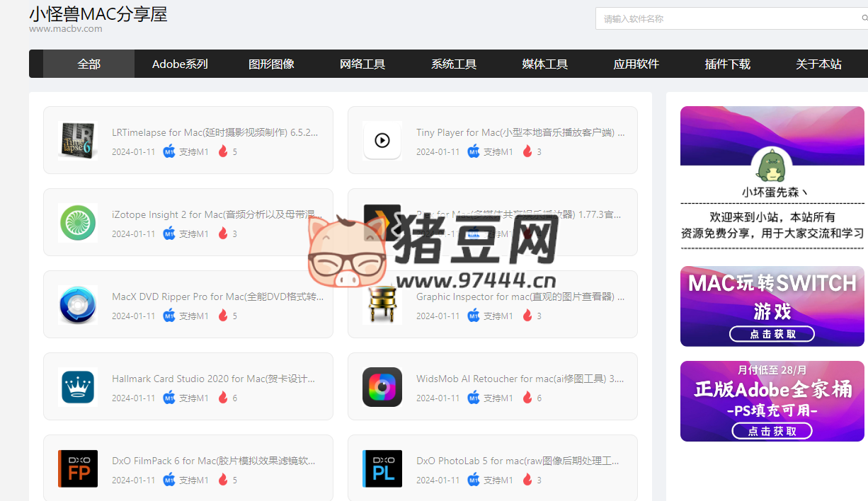Image resolution: width=868 pixels, height=501 pixels.
Task: Open the 关于本站 page
Action: click(x=818, y=64)
